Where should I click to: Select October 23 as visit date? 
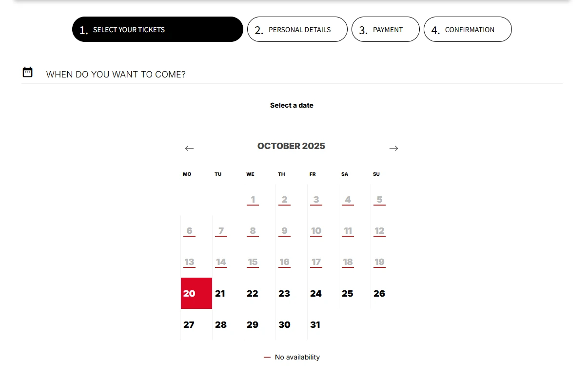(x=284, y=293)
